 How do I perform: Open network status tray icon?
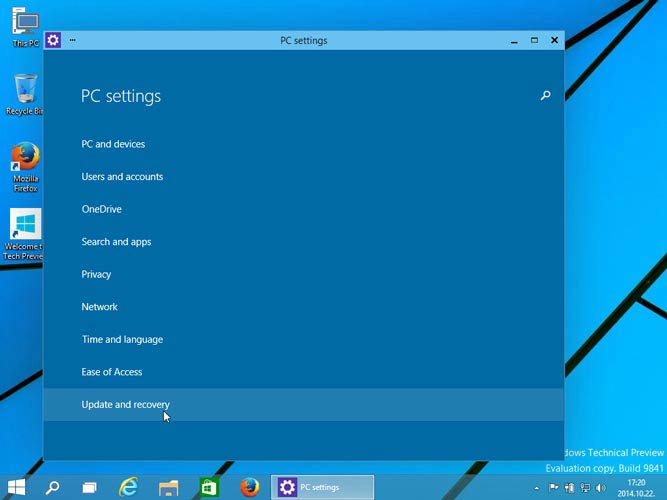[x=585, y=488]
